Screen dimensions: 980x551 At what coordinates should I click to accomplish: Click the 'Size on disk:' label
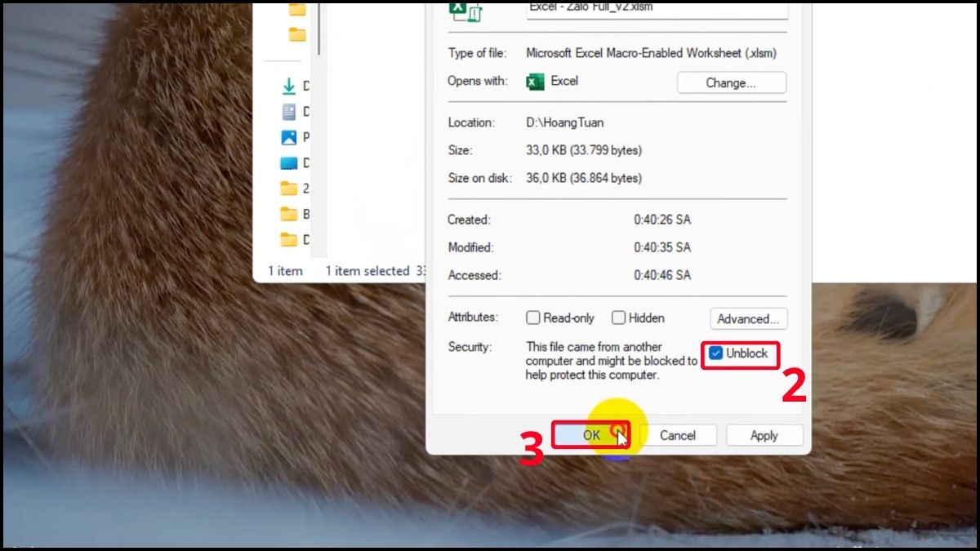tap(479, 178)
